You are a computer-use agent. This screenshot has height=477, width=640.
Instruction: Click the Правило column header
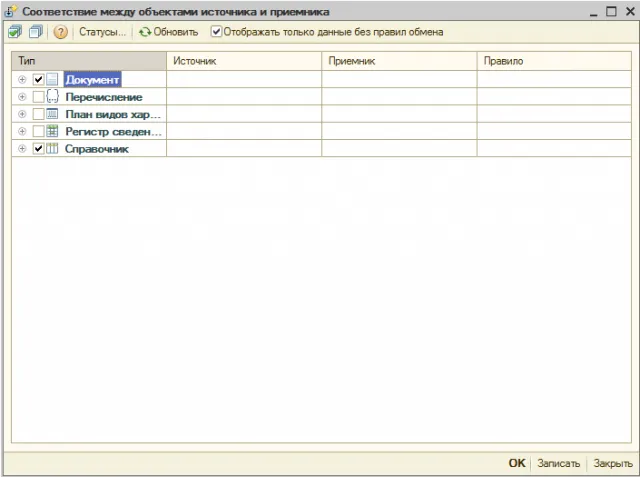(x=554, y=61)
